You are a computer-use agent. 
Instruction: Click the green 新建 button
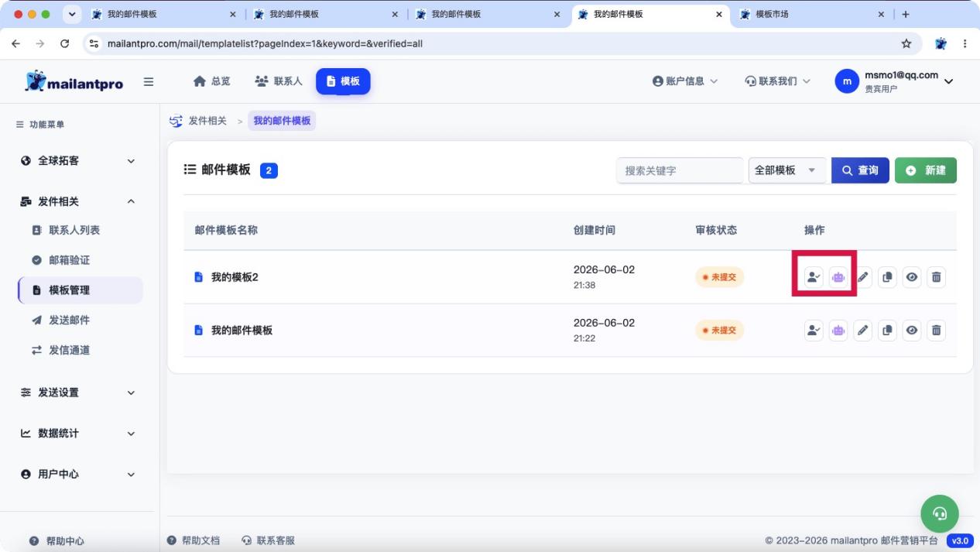[x=926, y=170]
